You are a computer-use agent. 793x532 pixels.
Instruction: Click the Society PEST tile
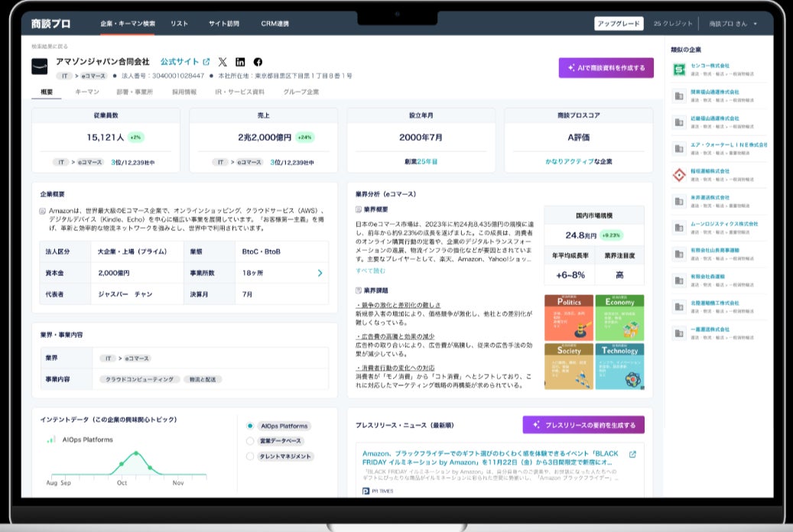(x=569, y=367)
